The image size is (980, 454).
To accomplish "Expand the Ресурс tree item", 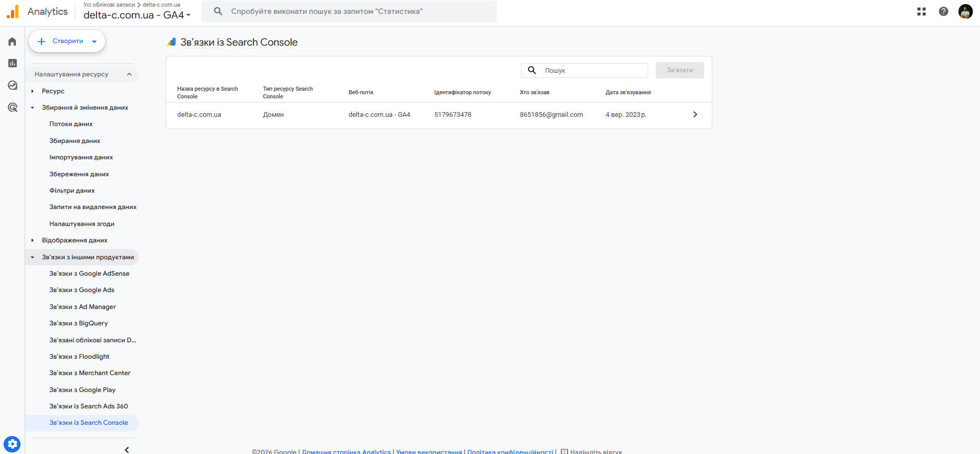I will click(x=32, y=91).
